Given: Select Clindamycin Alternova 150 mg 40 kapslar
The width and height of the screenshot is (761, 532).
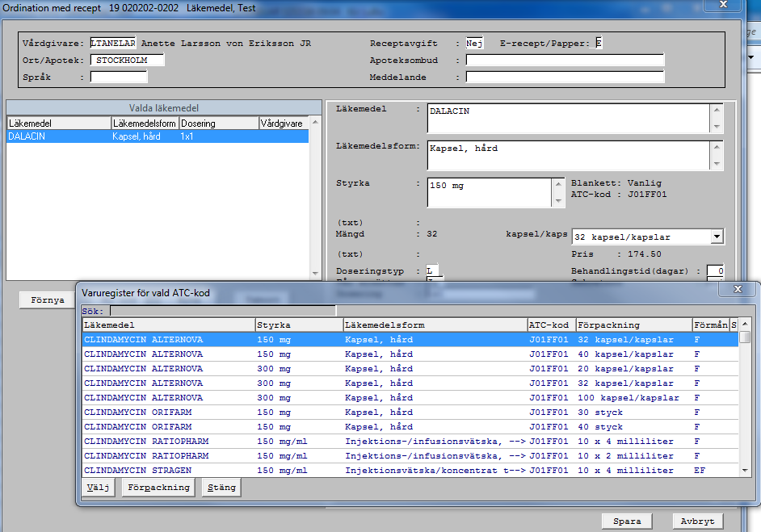Looking at the screenshot, I should pos(410,354).
